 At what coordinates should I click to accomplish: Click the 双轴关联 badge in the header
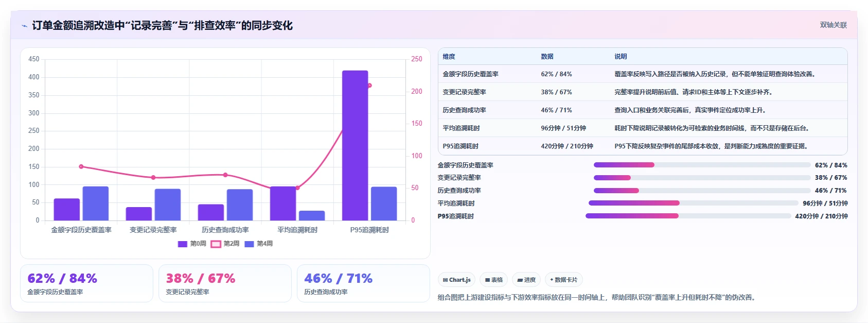[834, 25]
